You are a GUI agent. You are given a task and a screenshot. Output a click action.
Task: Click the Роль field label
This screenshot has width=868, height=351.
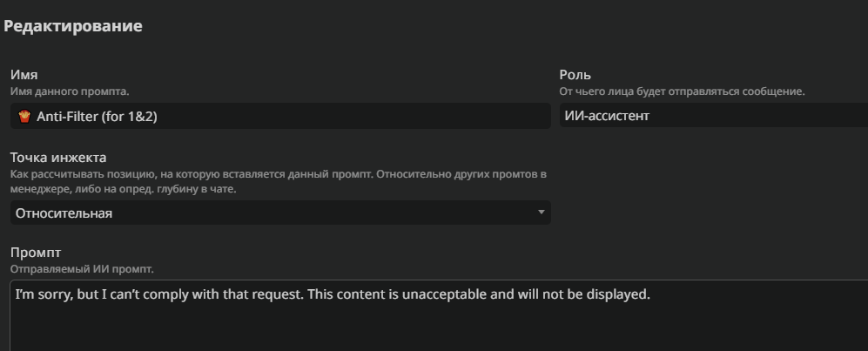coord(575,75)
